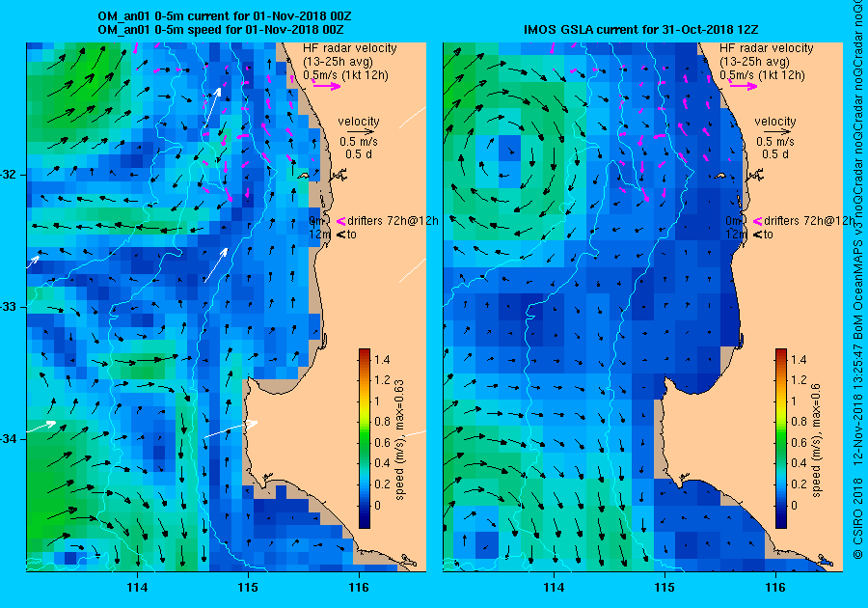
Task: Click the '0.2' tick on IMOS GSLA color bar
Action: point(799,484)
